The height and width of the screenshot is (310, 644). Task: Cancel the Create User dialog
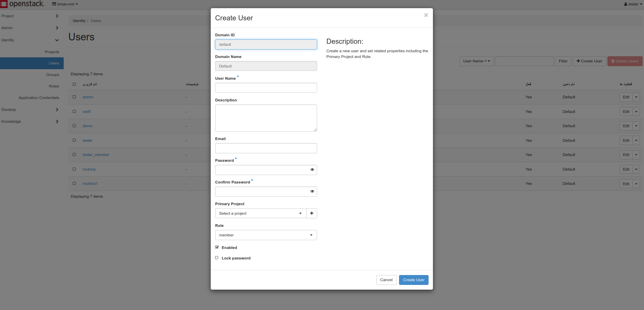coord(386,280)
